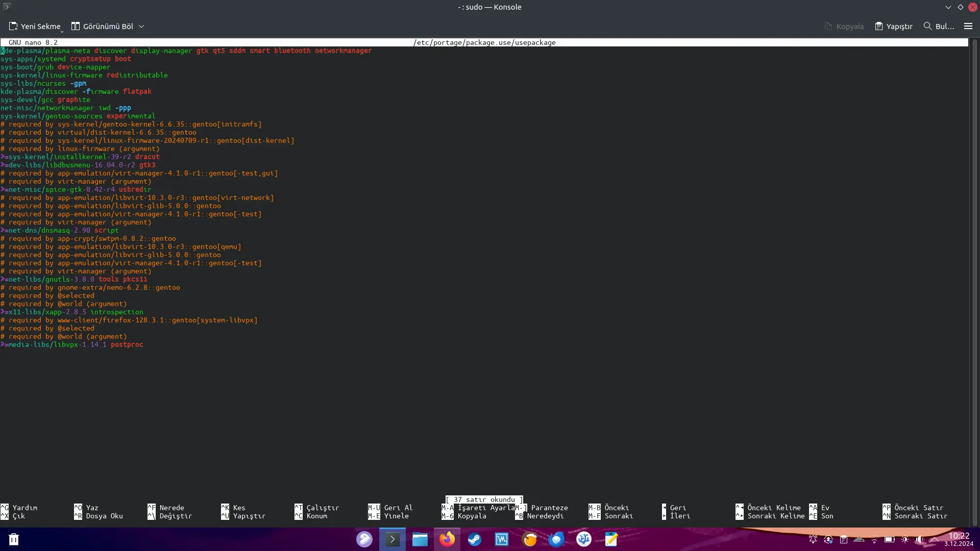Expand hidden system tray icons arrow

tap(935, 539)
